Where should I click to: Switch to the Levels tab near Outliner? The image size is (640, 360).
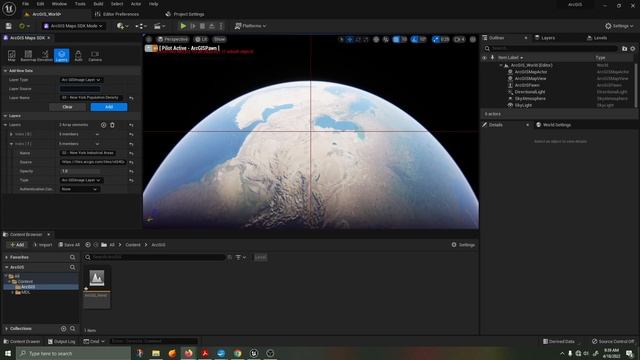click(x=597, y=38)
